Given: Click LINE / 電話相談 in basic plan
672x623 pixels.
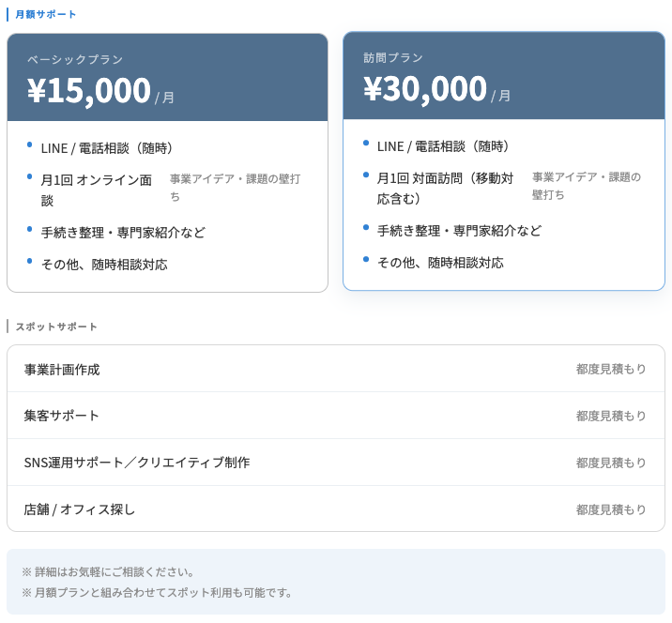Looking at the screenshot, I should [x=107, y=148].
